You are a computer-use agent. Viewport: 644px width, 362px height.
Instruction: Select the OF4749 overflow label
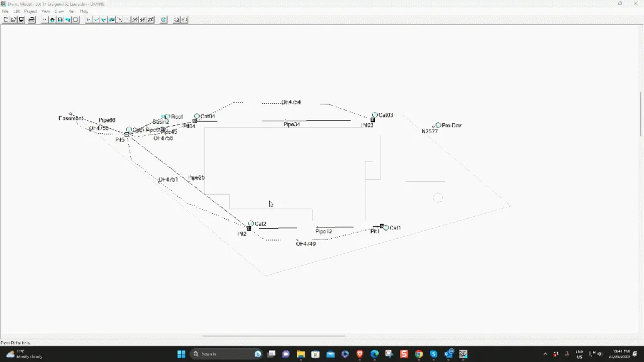306,244
